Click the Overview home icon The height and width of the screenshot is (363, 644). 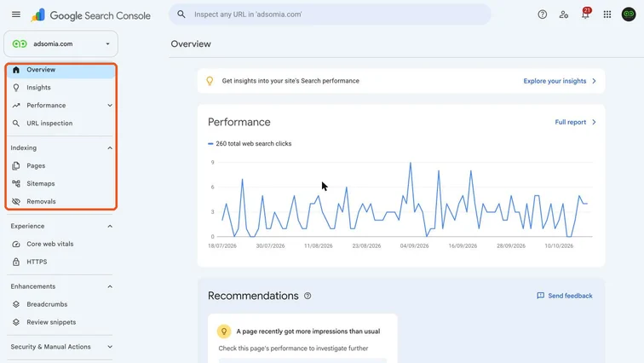16,70
